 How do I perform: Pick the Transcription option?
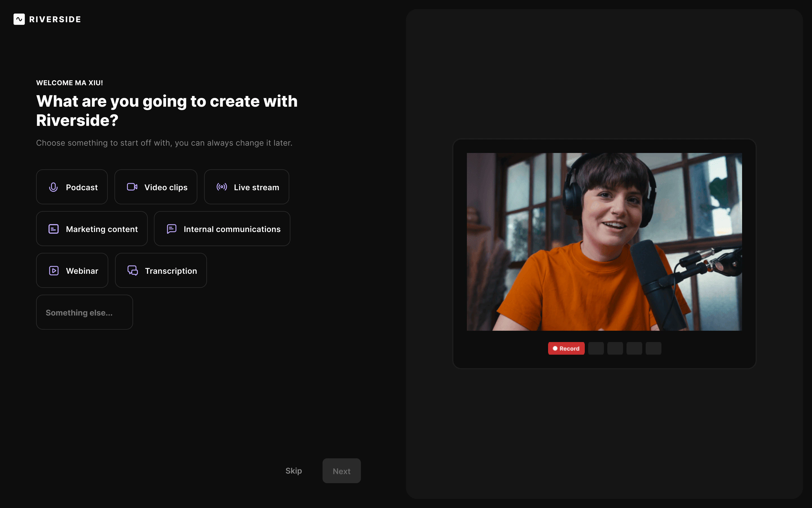[161, 270]
